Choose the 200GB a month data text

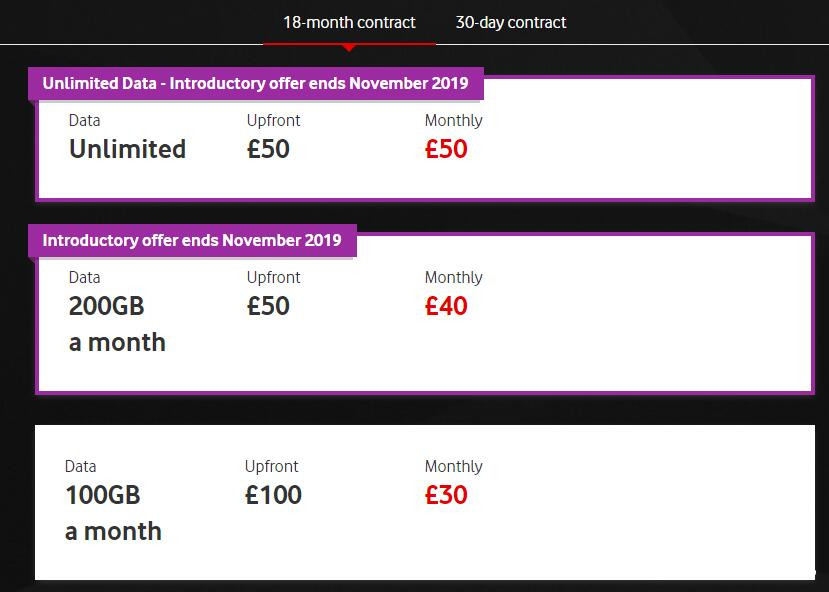(117, 324)
